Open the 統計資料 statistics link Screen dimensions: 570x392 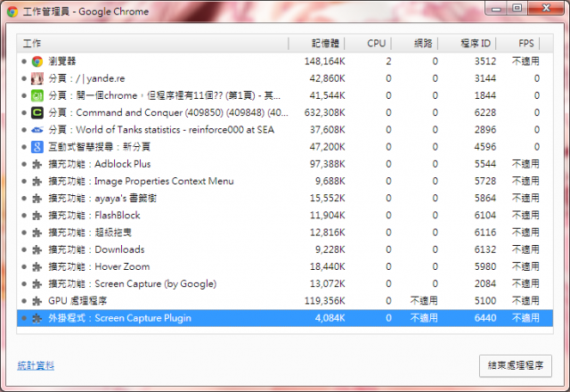[36, 365]
